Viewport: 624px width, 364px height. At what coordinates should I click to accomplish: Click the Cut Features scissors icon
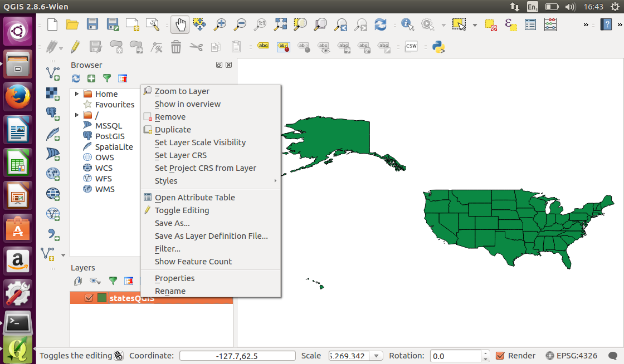(x=196, y=47)
